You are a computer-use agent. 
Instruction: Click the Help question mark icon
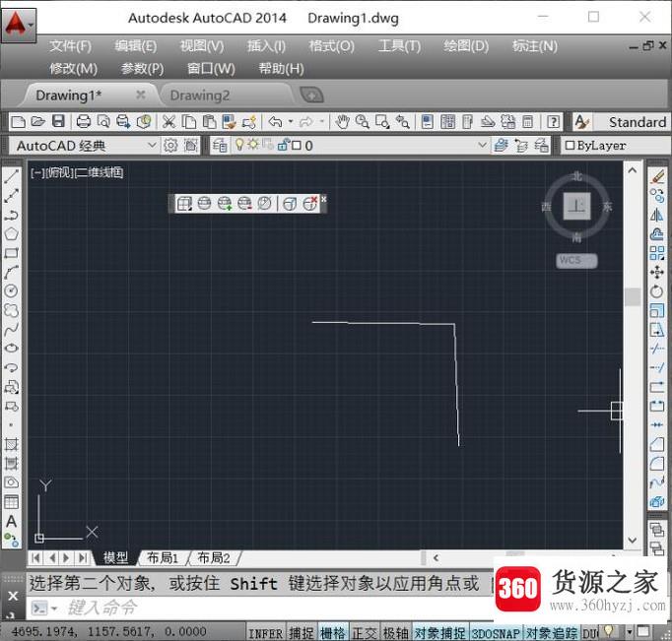point(554,122)
